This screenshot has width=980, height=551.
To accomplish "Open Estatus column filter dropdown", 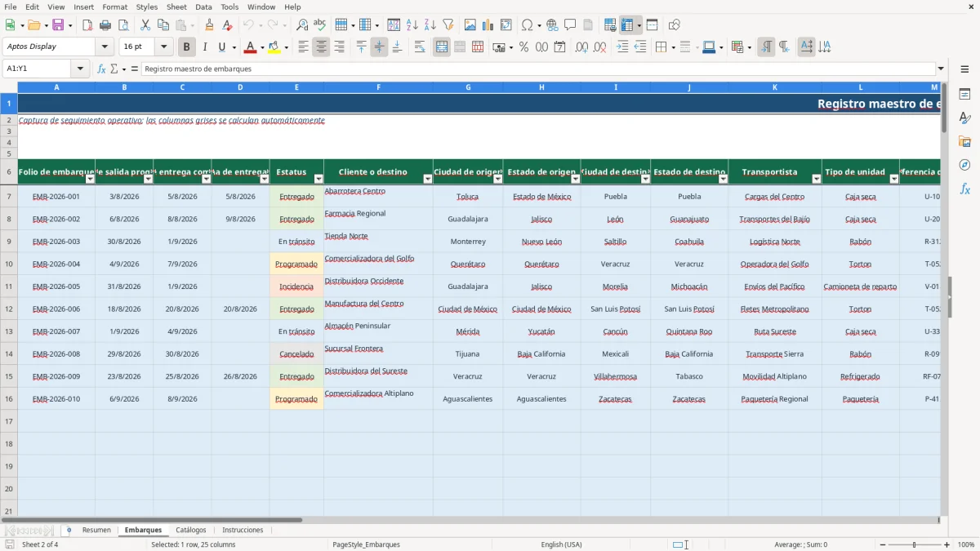I will pyautogui.click(x=318, y=179).
